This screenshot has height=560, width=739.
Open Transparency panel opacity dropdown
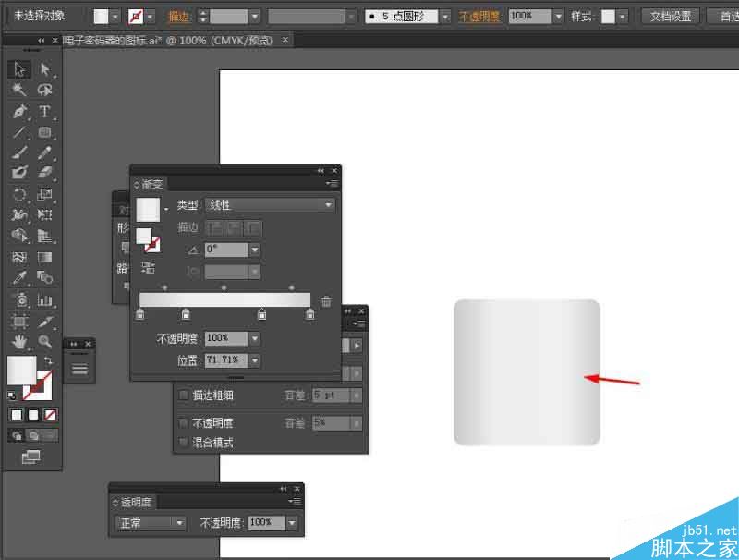point(292,523)
